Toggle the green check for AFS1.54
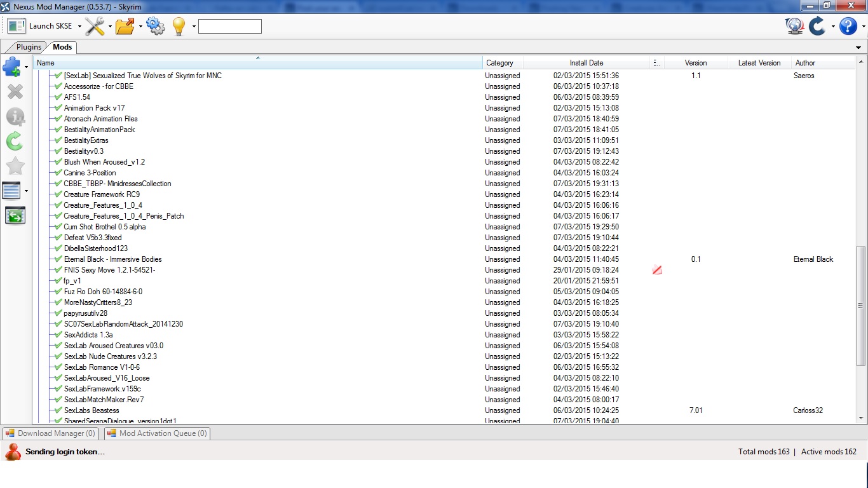Viewport: 868px width, 488px height. click(x=58, y=97)
